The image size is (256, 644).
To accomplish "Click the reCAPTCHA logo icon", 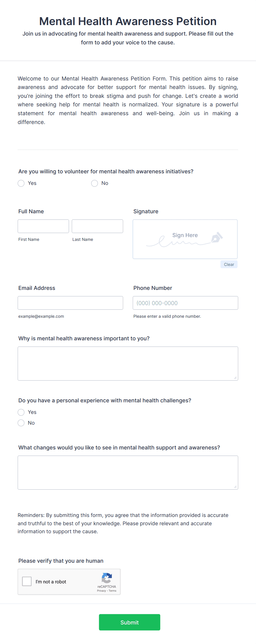I will (x=107, y=578).
